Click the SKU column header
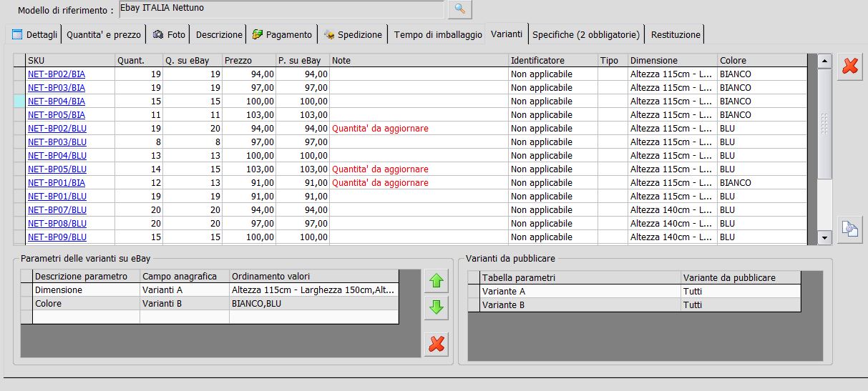 click(x=70, y=60)
